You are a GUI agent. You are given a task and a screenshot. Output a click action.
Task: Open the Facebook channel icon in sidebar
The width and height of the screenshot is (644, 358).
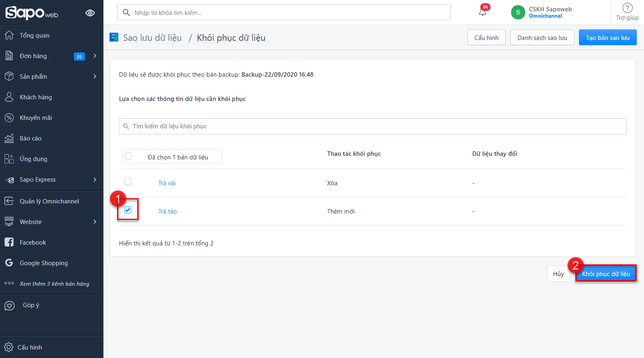[9, 242]
